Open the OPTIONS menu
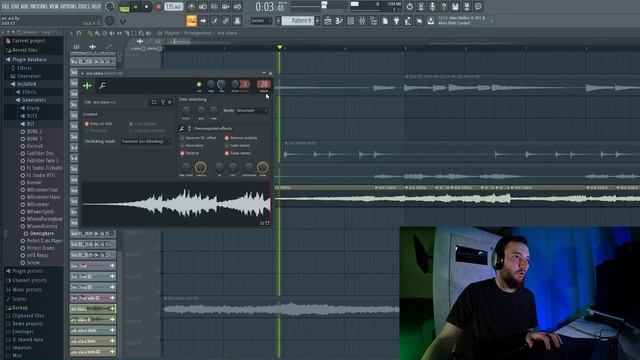640x360 pixels. pyautogui.click(x=69, y=7)
